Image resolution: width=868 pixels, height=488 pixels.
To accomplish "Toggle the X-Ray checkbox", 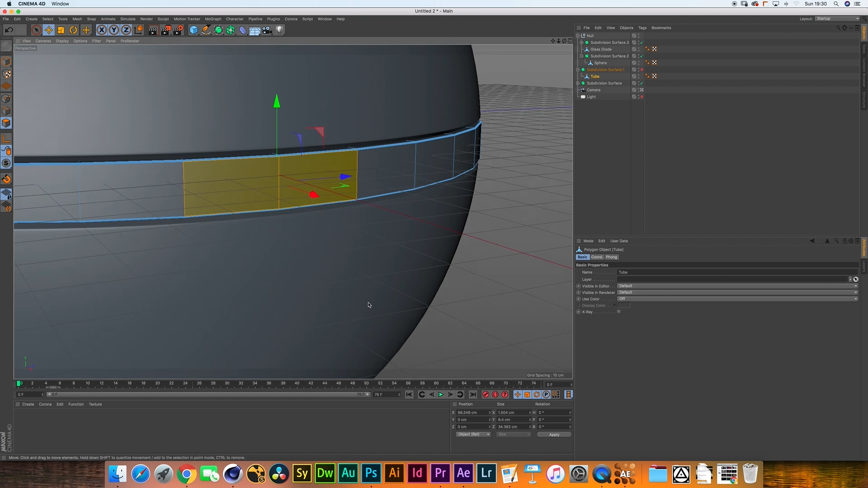I will point(619,312).
